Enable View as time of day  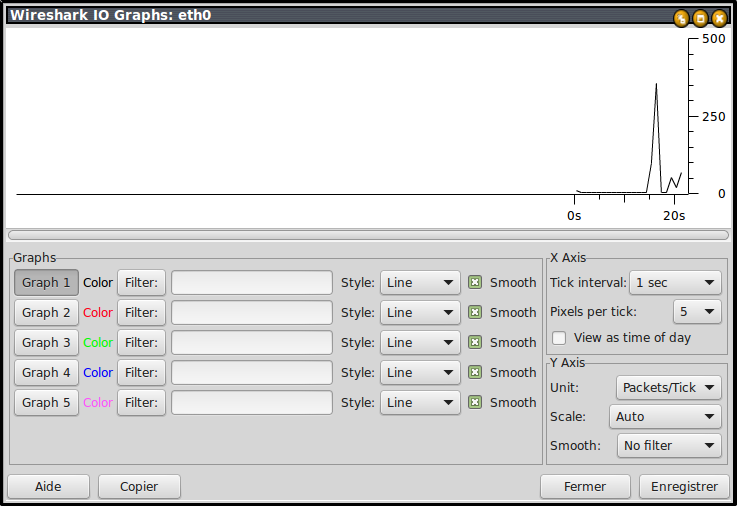pyautogui.click(x=559, y=338)
